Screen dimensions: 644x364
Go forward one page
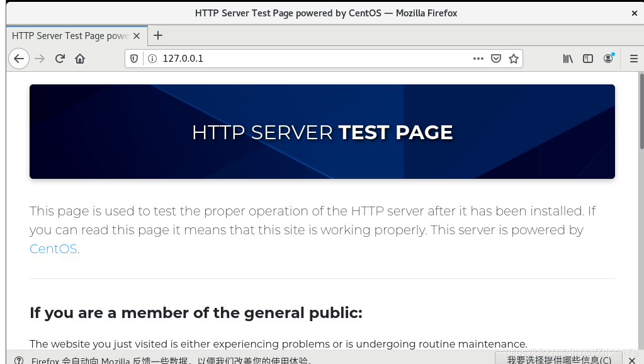(x=40, y=59)
